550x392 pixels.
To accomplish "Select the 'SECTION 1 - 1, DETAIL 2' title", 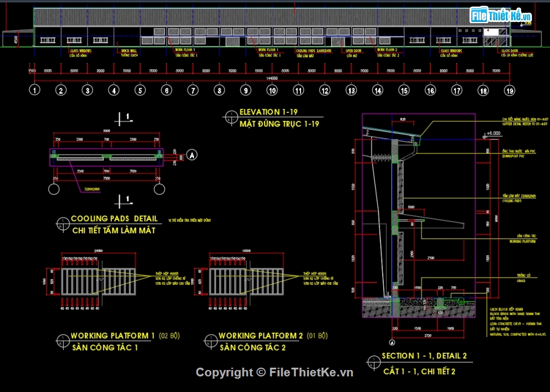I will pos(424,356).
